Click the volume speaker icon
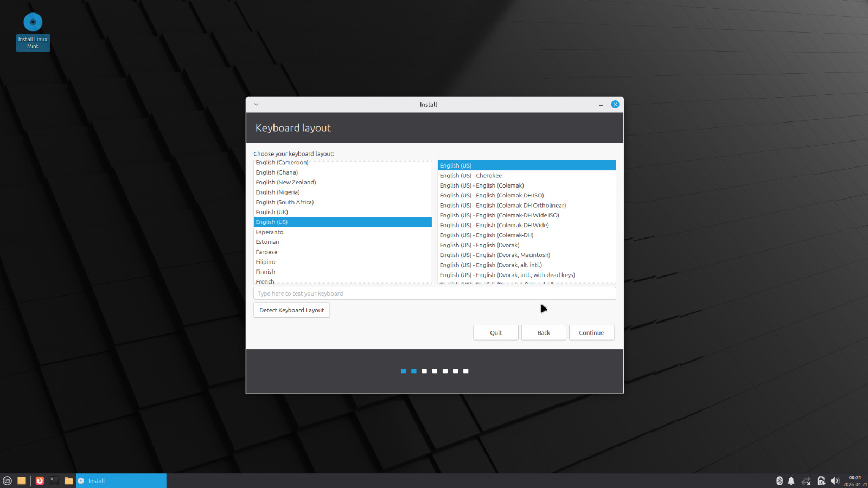 pos(834,480)
